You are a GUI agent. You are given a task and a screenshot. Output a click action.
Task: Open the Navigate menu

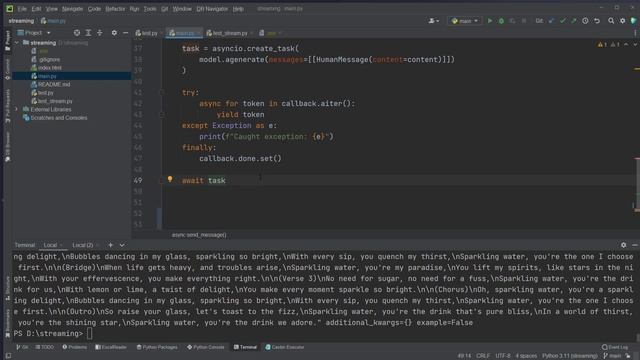pyautogui.click(x=72, y=9)
